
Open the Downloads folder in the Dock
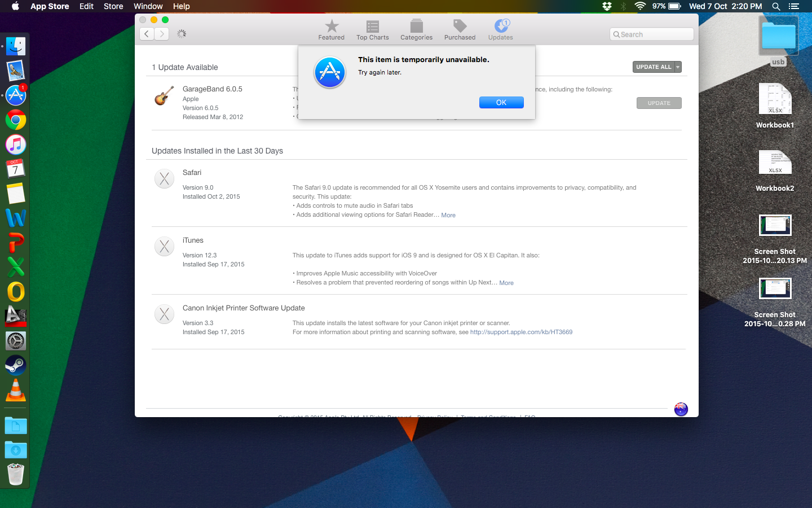16,450
